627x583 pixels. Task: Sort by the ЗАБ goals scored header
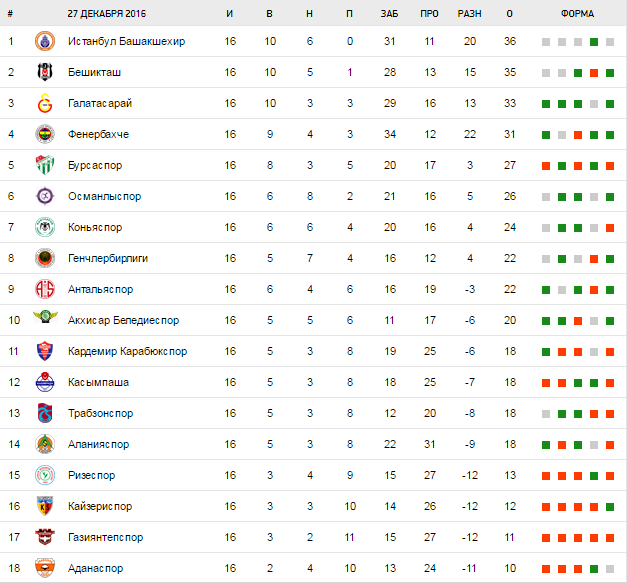coord(390,14)
